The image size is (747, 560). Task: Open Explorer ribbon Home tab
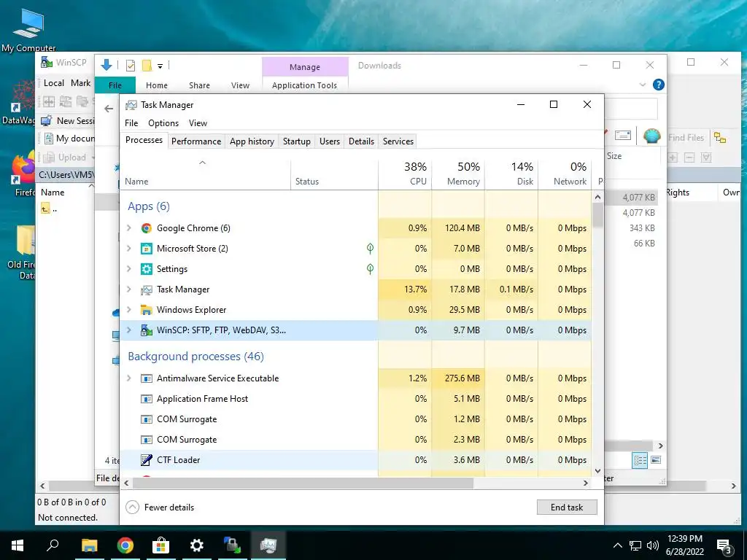coord(157,85)
